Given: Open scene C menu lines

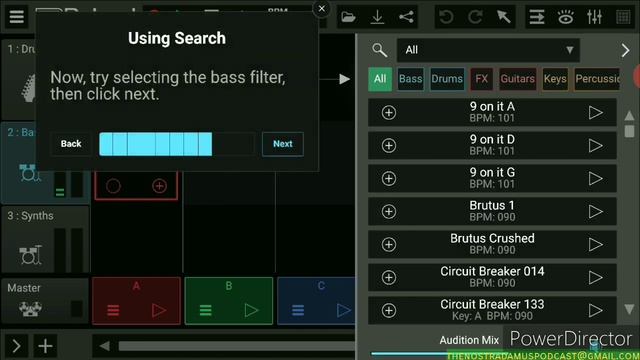Looking at the screenshot, I should pos(298,311).
